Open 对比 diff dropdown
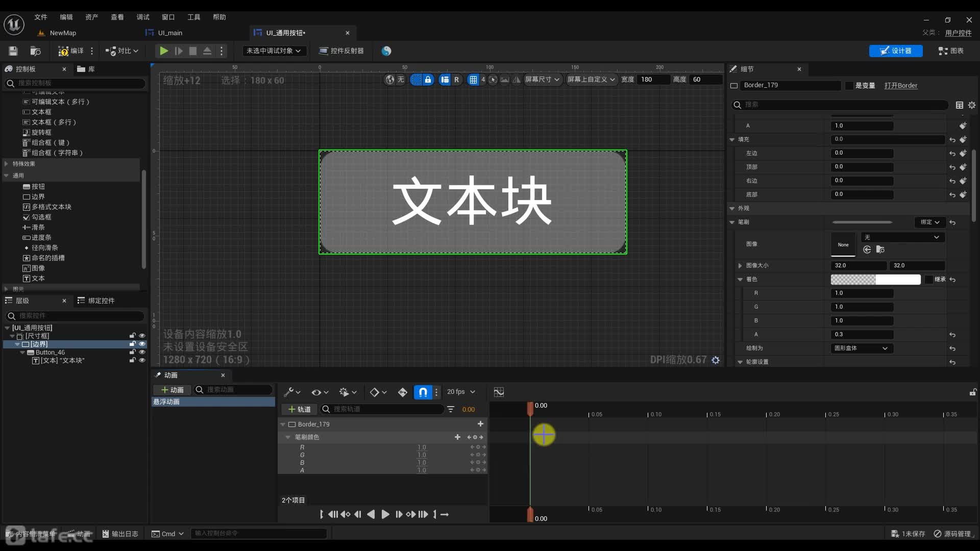This screenshot has width=980, height=551. [x=121, y=51]
